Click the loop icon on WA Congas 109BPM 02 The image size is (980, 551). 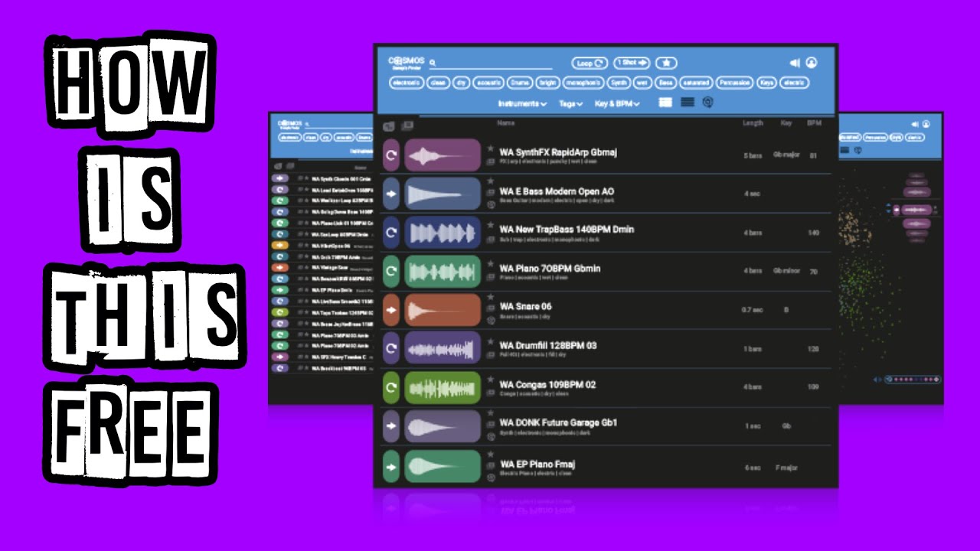pos(391,388)
